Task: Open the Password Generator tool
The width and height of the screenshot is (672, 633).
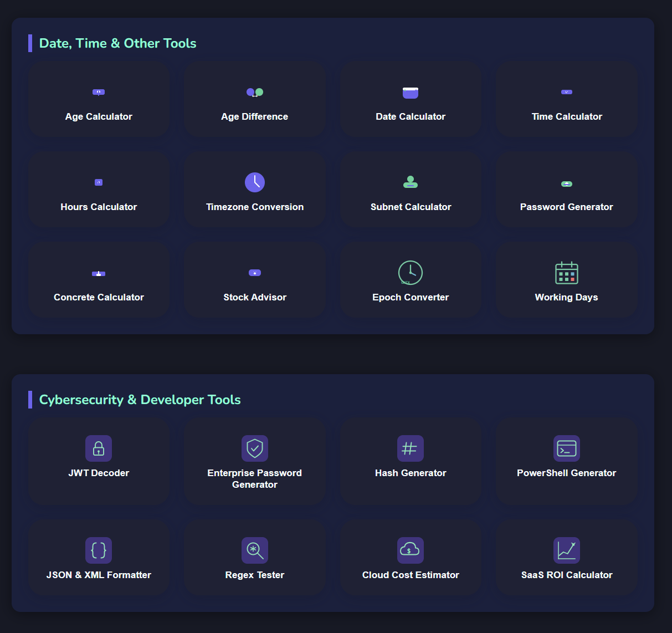Action: point(566,190)
